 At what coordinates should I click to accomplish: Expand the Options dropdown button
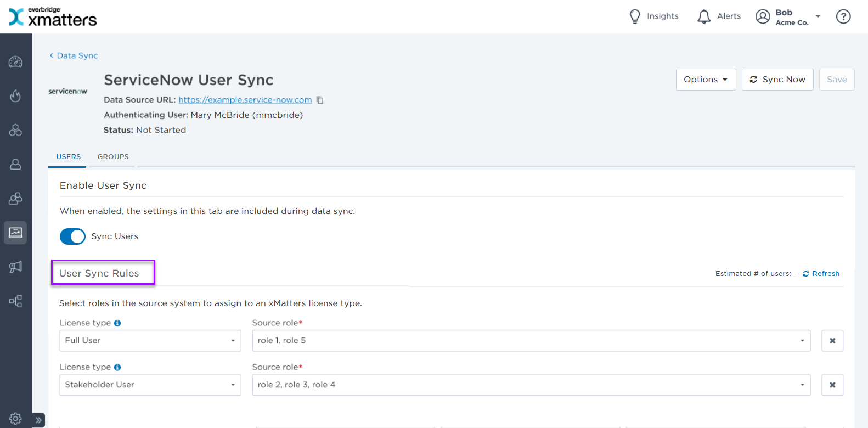[x=706, y=80]
